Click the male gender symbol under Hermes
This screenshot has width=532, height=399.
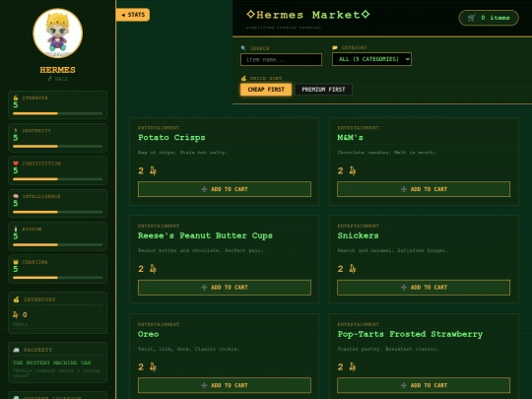pyautogui.click(x=50, y=79)
